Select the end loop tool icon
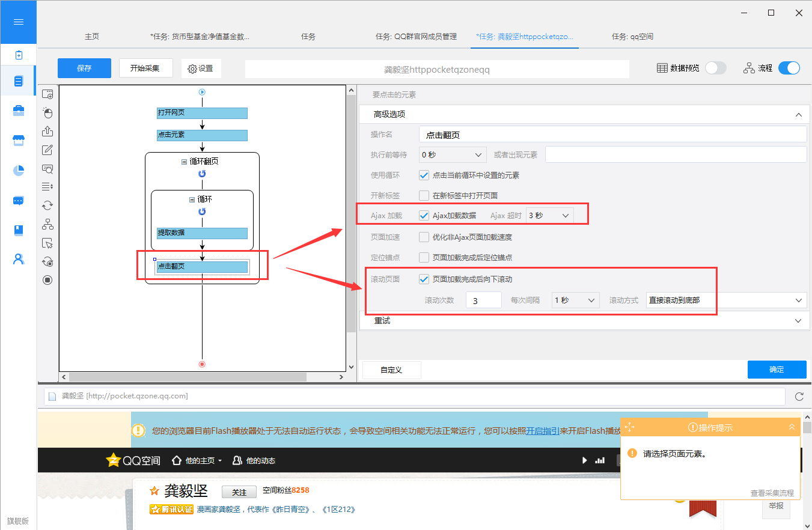 pyautogui.click(x=47, y=261)
